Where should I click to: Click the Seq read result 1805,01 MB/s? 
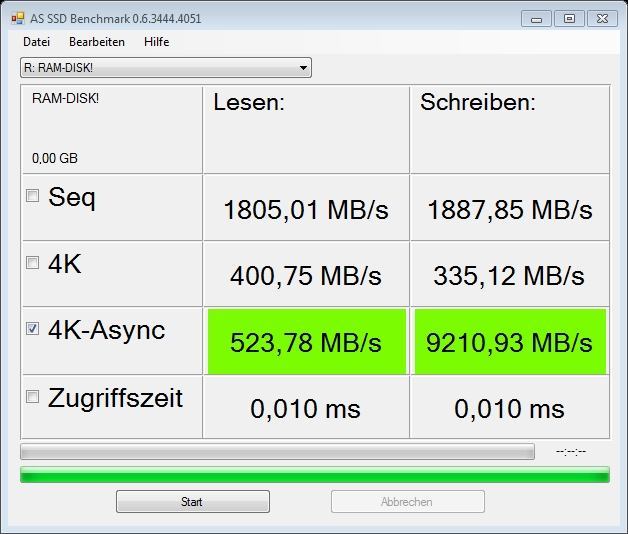[306, 210]
